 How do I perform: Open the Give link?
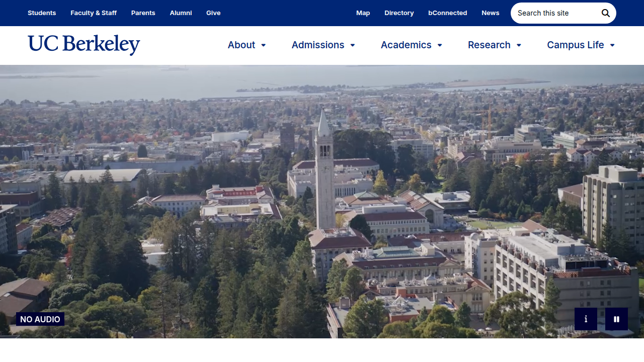click(x=213, y=13)
